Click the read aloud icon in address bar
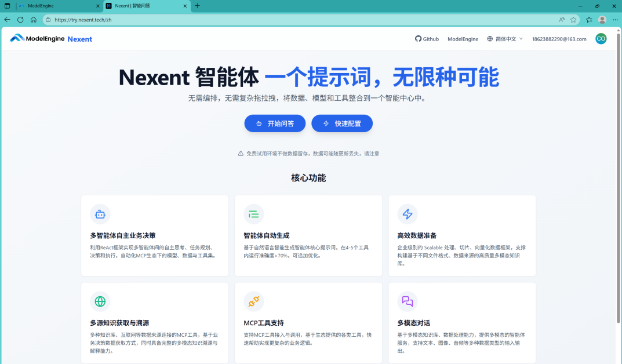The height and width of the screenshot is (364, 622). [x=561, y=20]
